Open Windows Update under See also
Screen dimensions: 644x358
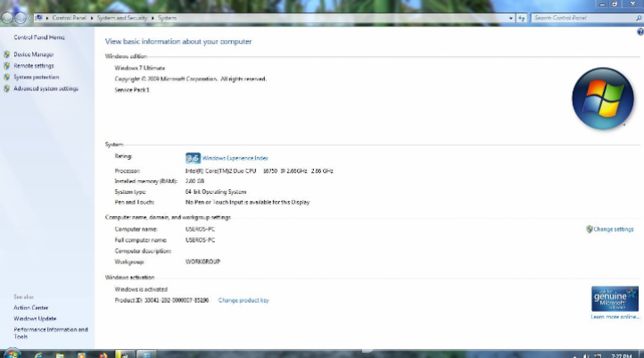click(x=35, y=319)
